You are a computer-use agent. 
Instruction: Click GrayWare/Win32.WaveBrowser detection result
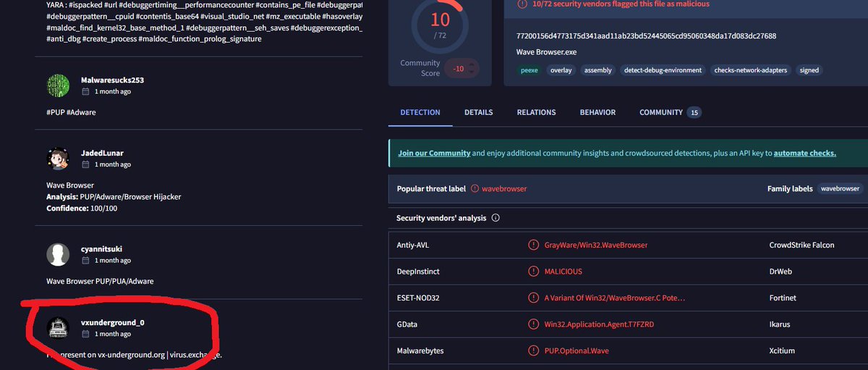tap(596, 245)
